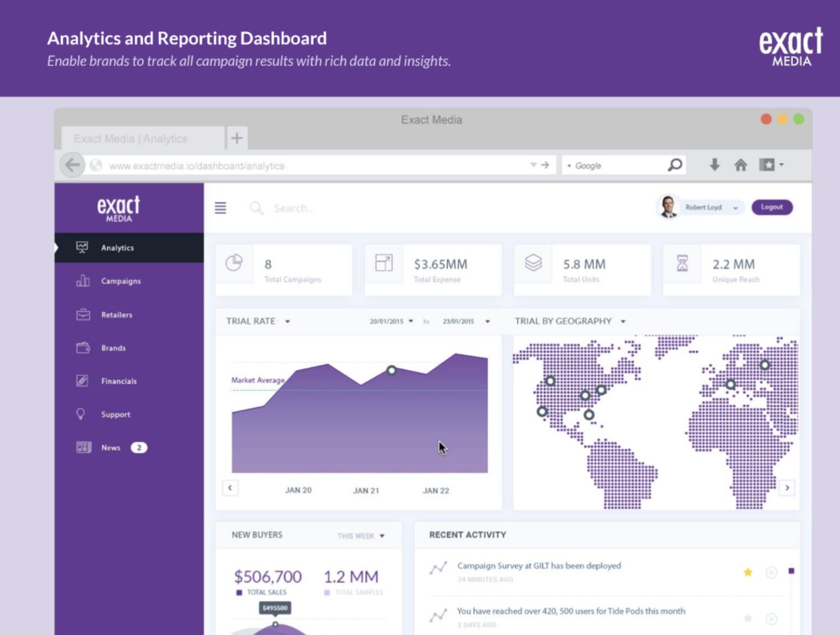Select the Financials pencil icon
Screen dimensions: 840x635
click(x=82, y=381)
